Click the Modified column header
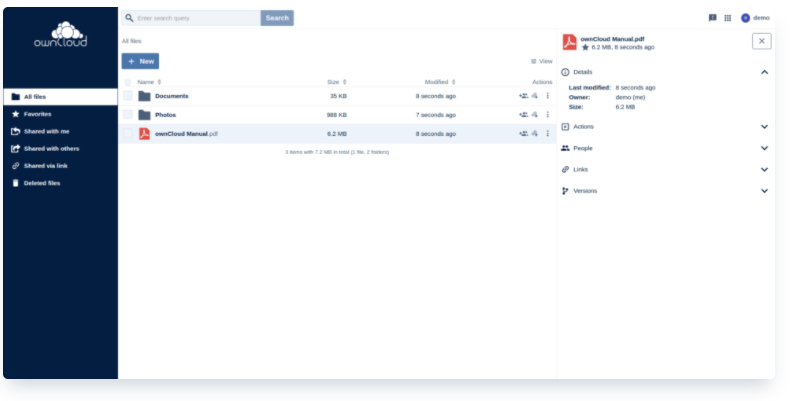793x401 pixels. (436, 82)
